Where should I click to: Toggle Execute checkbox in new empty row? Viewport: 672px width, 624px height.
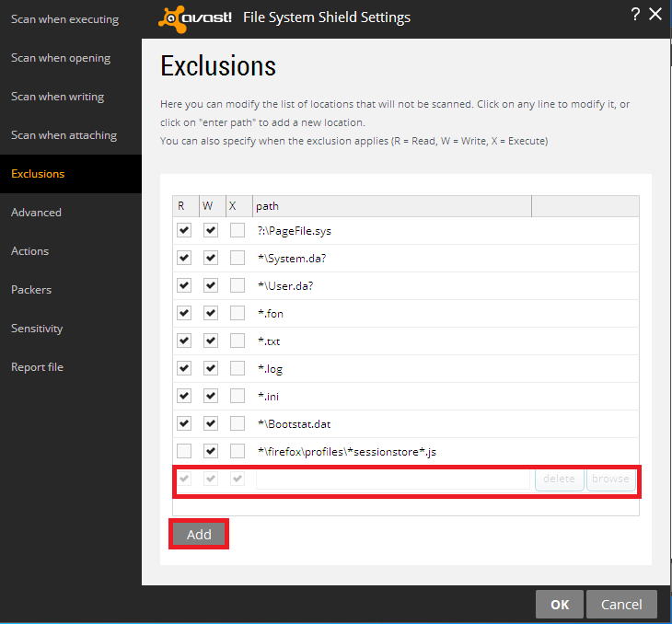click(238, 479)
